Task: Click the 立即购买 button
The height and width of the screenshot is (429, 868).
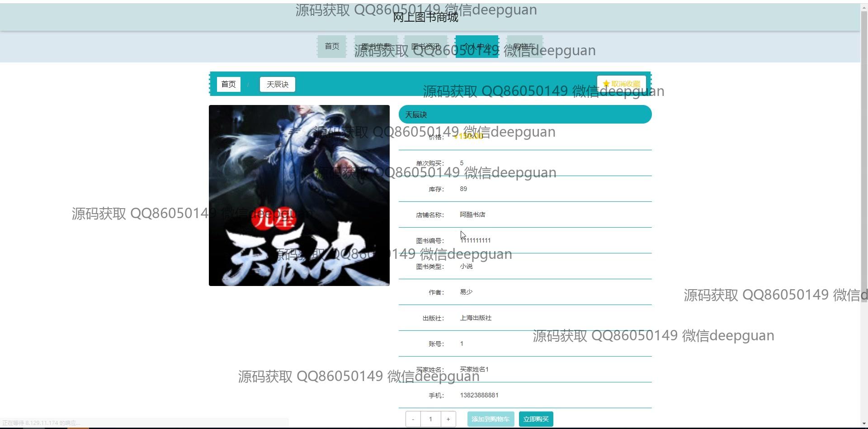Action: click(x=536, y=419)
